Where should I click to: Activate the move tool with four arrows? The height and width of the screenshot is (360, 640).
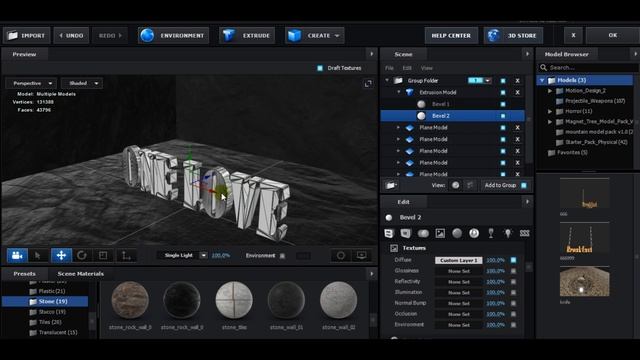point(61,256)
